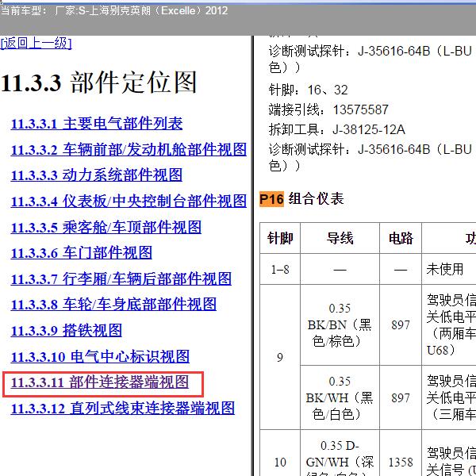
Task: Click the 返回上一级 back link
Action: (x=36, y=43)
